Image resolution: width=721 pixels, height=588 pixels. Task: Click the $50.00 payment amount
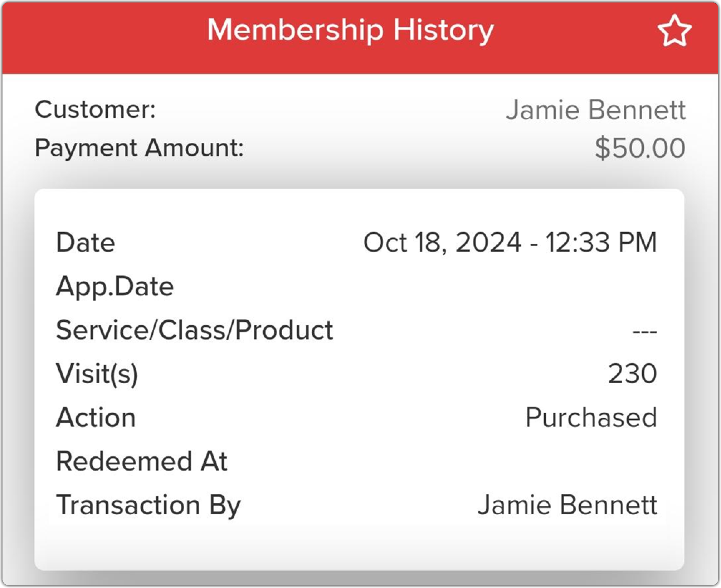pos(640,148)
